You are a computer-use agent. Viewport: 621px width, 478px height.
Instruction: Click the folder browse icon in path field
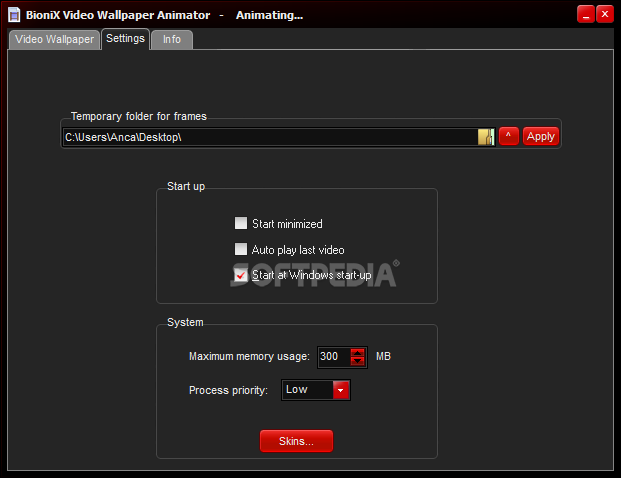click(486, 137)
